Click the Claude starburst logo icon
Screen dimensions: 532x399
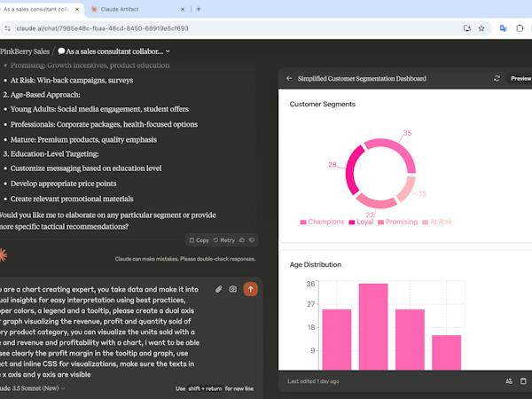point(3,255)
